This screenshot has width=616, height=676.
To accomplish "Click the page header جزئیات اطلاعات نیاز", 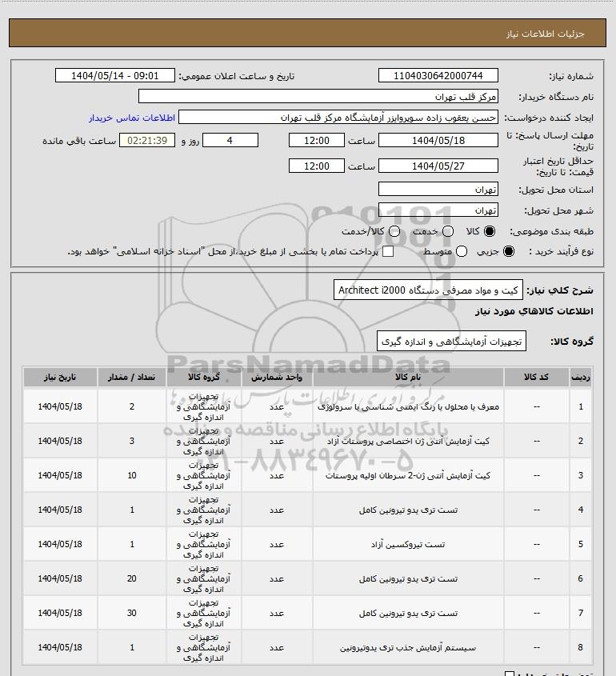I will pyautogui.click(x=546, y=34).
